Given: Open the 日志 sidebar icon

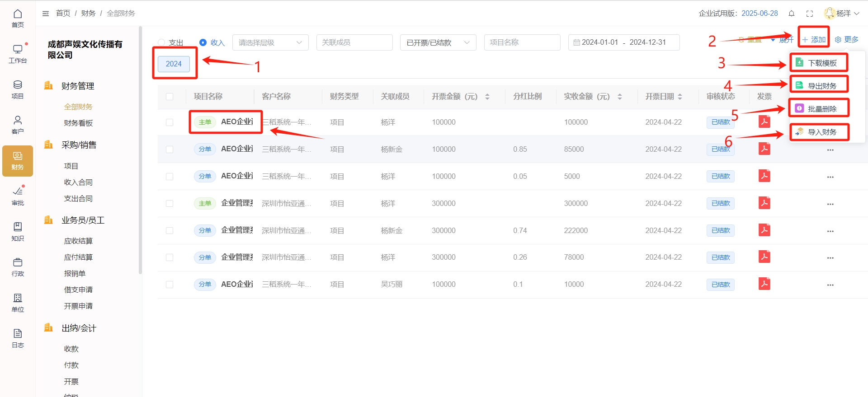Looking at the screenshot, I should click(x=18, y=339).
